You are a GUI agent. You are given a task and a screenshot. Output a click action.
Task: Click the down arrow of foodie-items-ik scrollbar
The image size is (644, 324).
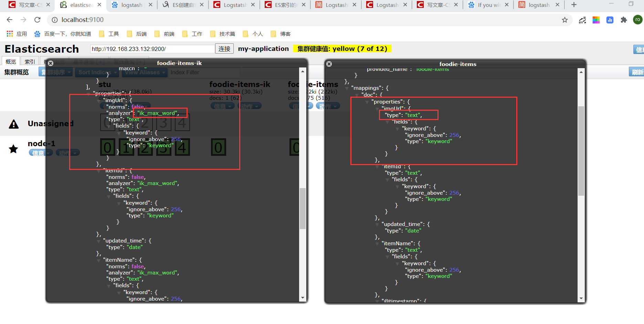click(x=303, y=298)
